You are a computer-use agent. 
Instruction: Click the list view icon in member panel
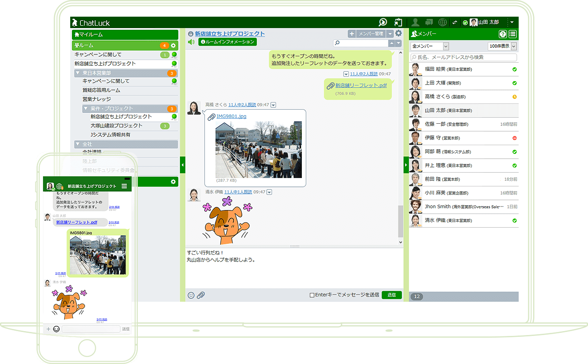pyautogui.click(x=513, y=34)
